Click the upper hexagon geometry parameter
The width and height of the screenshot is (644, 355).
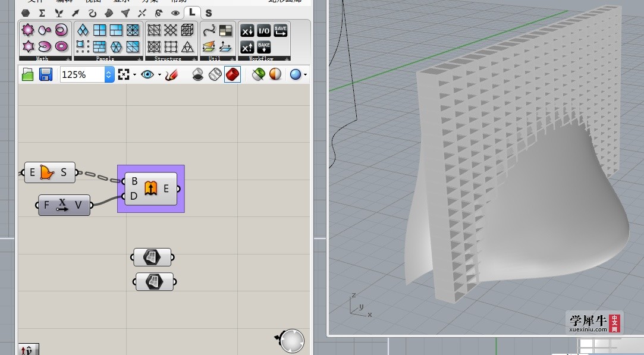click(x=152, y=257)
